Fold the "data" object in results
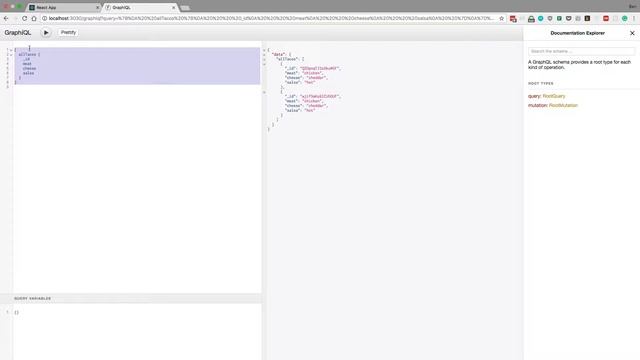Screen dimensions: 640x360 [x=264, y=54]
